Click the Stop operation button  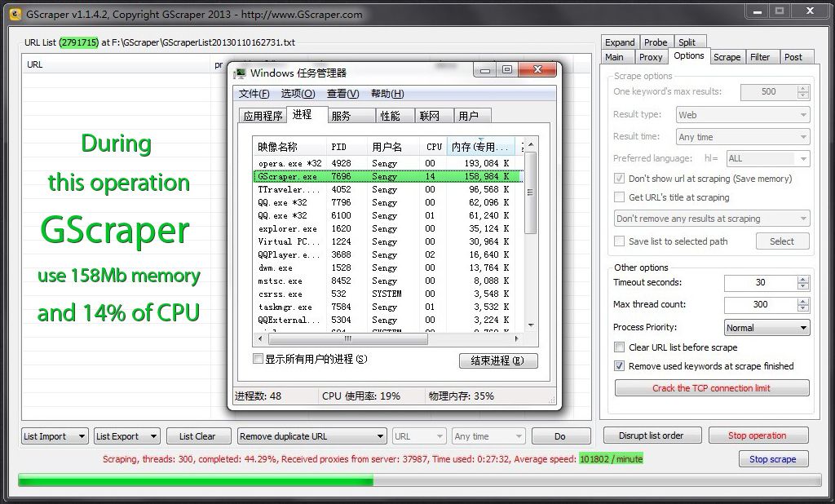[x=758, y=435]
